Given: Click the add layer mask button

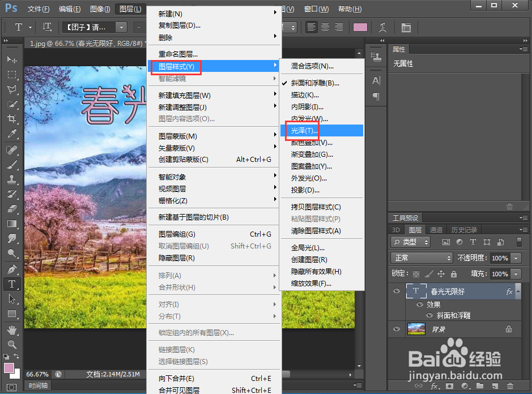Looking at the screenshot, I should coord(449,386).
